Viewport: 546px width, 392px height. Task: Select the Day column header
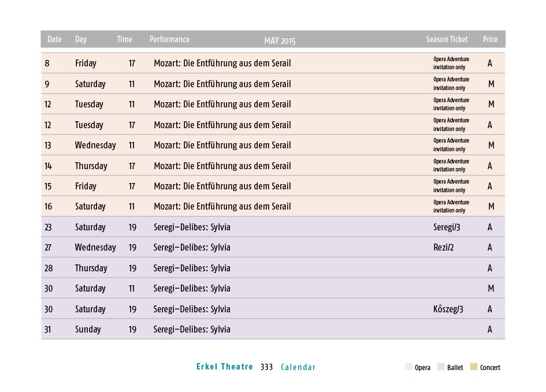point(81,39)
